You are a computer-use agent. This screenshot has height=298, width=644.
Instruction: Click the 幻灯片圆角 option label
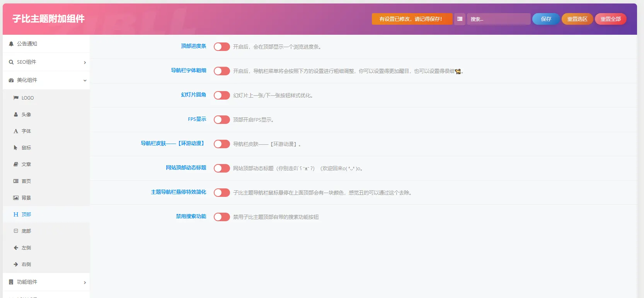pos(194,95)
